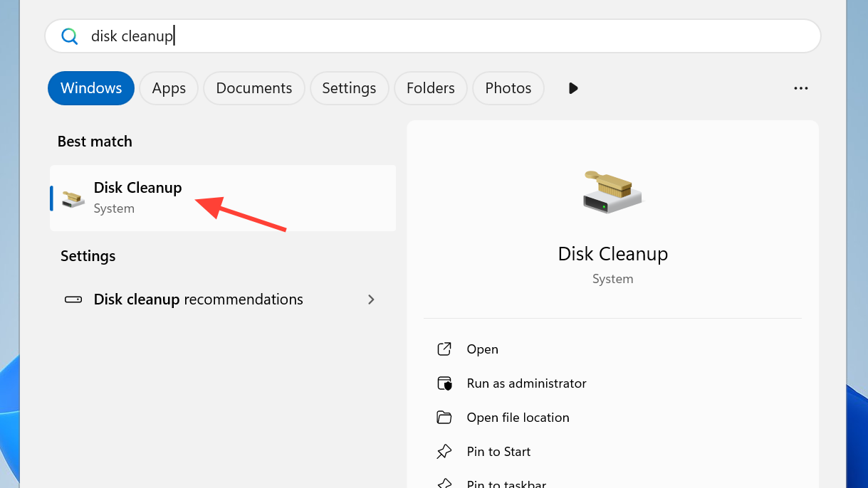Switch to the Apps filter tab

pos(169,88)
